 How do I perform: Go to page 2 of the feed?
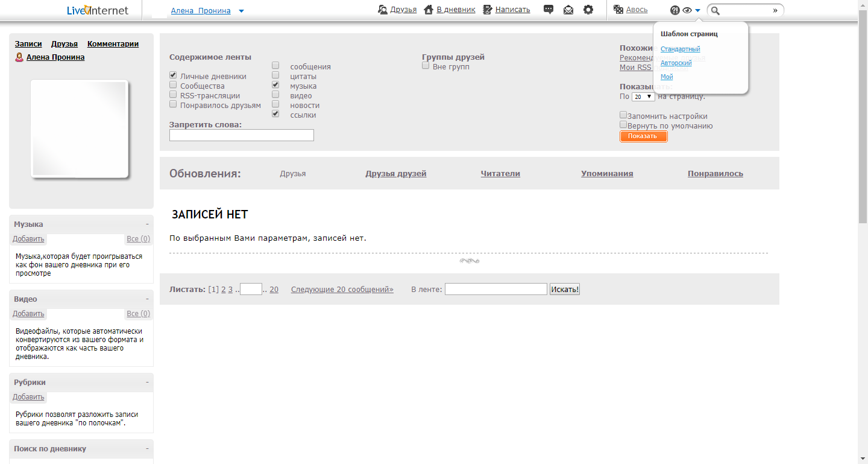tap(224, 290)
